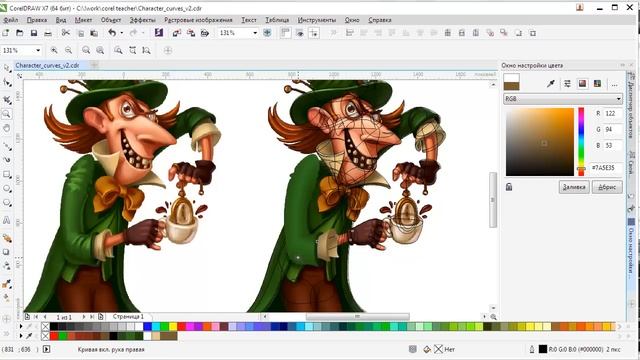640x360 pixels.
Task: Save the document with the floppy icon
Action: [34, 33]
